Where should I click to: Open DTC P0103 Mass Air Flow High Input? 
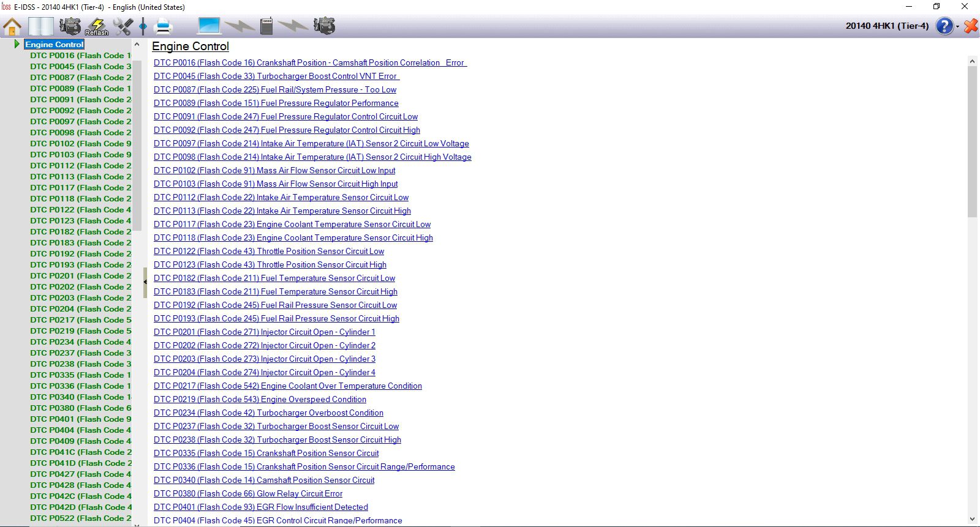pyautogui.click(x=276, y=184)
